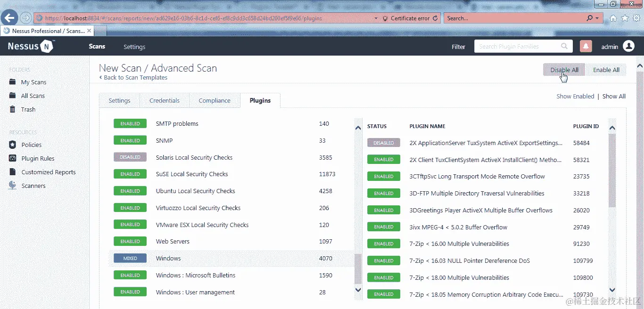
Task: Click the My Scans folder icon
Action: click(13, 82)
